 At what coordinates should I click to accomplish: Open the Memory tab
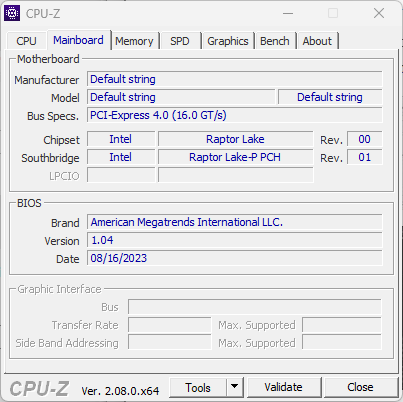pyautogui.click(x=134, y=41)
